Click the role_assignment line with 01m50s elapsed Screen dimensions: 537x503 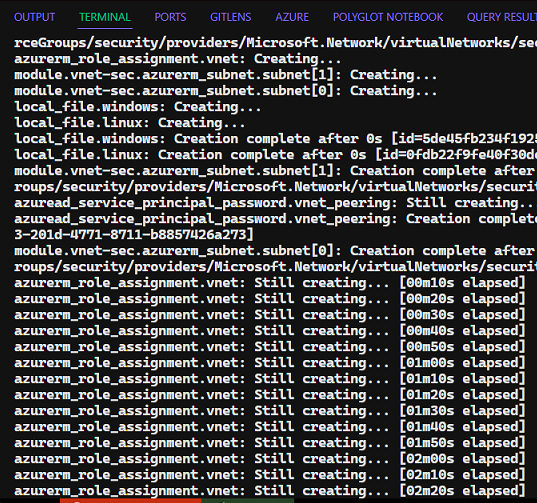[x=270, y=443]
